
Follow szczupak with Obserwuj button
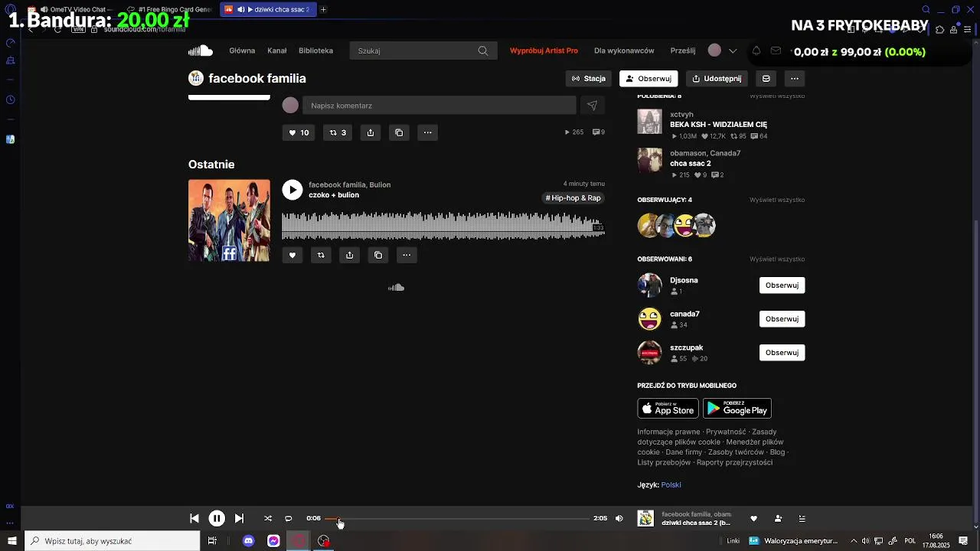pyautogui.click(x=782, y=353)
